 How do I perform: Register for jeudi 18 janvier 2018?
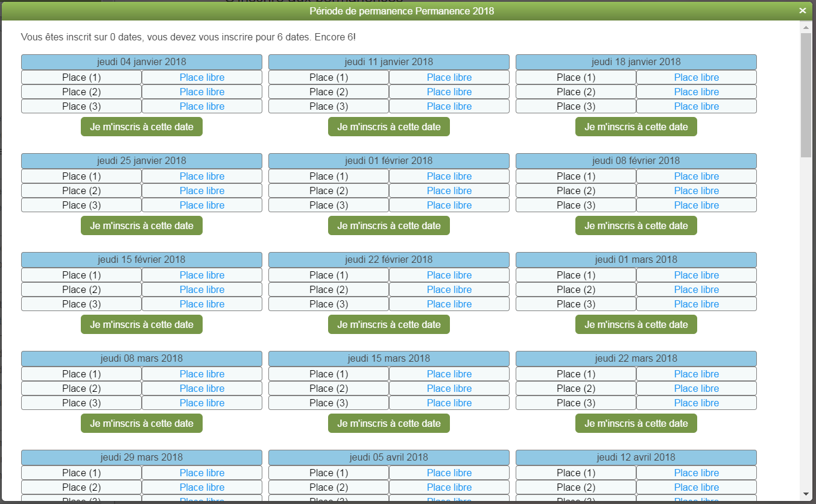click(636, 127)
